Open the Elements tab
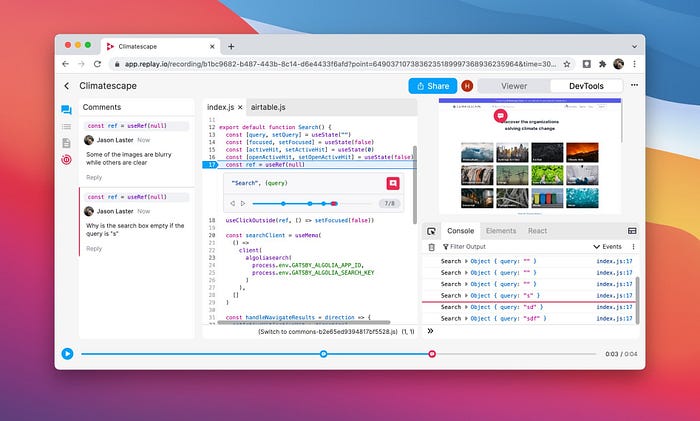This screenshot has width=700, height=421. click(500, 231)
